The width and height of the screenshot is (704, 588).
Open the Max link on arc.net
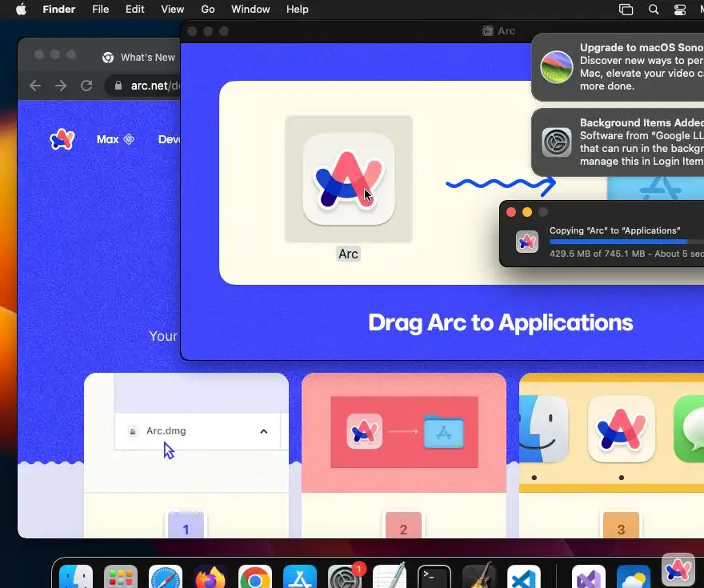tap(115, 139)
